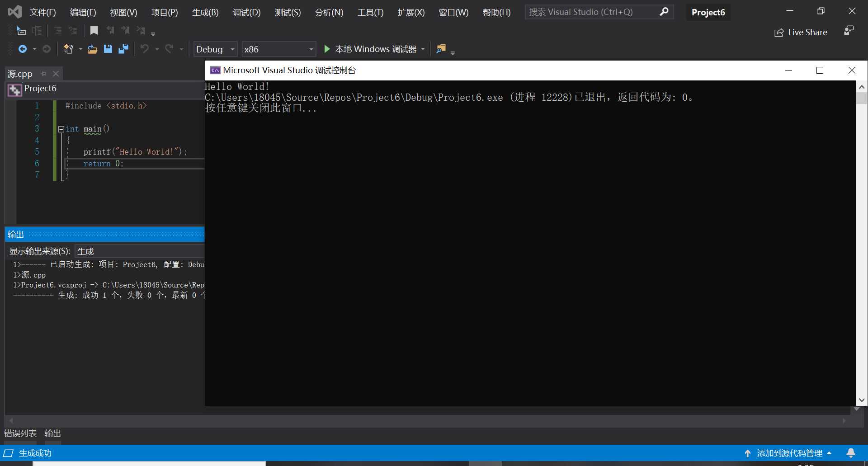The height and width of the screenshot is (466, 868).
Task: Click the console vertical scrollbar up arrow
Action: [862, 87]
